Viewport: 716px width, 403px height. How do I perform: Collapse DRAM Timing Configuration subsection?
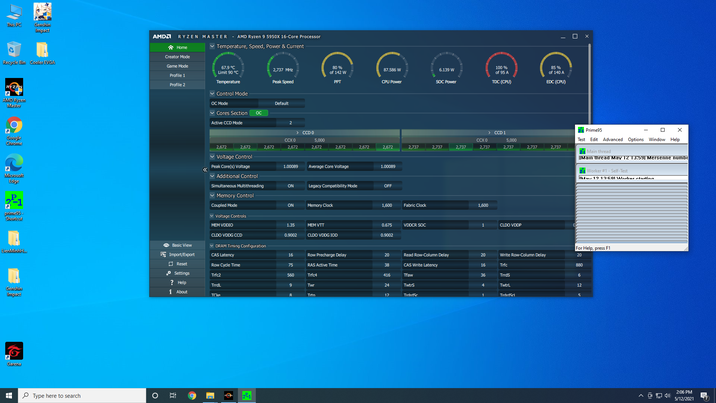click(x=212, y=246)
